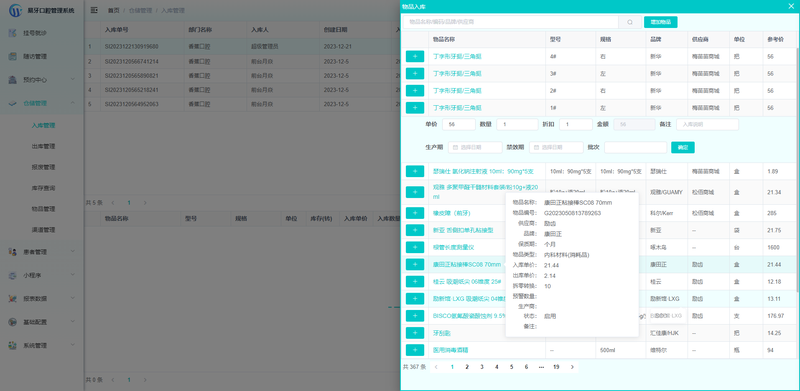
Task: Click the BISCO item name link
Action: tap(469, 315)
